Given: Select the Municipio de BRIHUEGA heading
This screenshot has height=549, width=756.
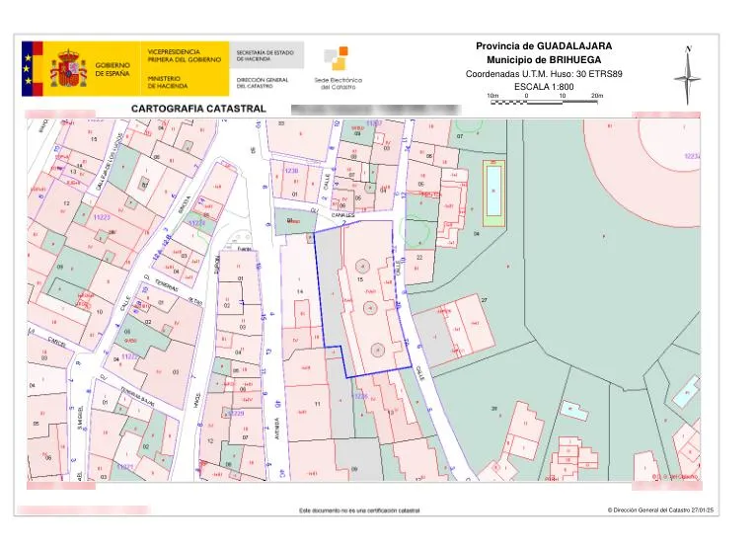Looking at the screenshot, I should point(544,60).
